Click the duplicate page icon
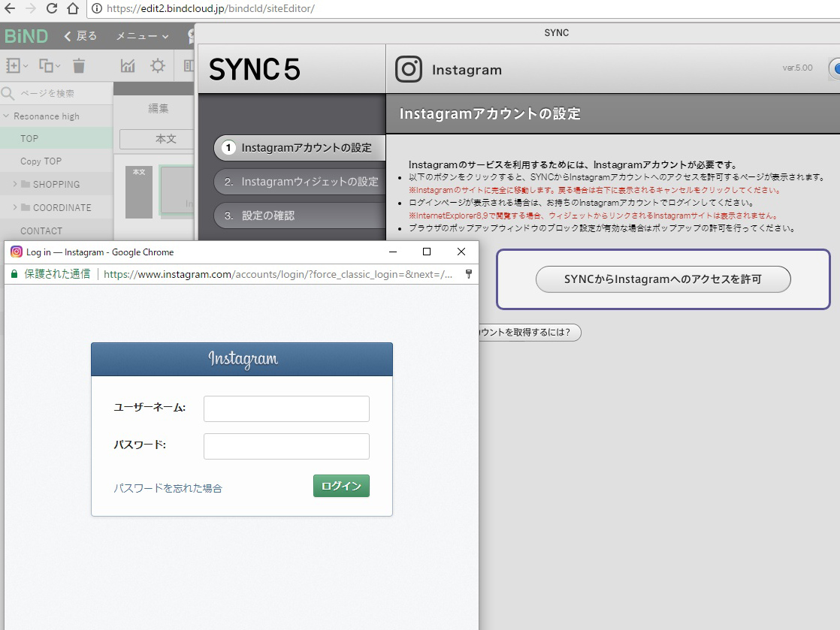 pos(44,65)
